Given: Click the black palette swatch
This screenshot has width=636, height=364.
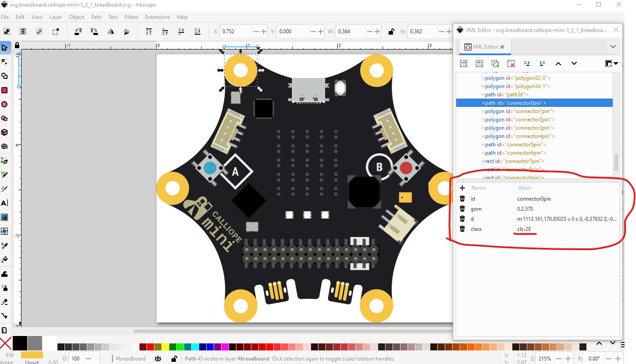Looking at the screenshot, I should [x=20, y=343].
